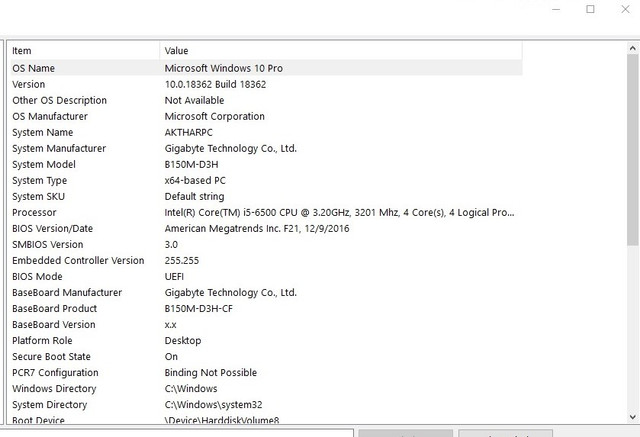Select value x.x
This screenshot has height=437, width=640.
(171, 325)
